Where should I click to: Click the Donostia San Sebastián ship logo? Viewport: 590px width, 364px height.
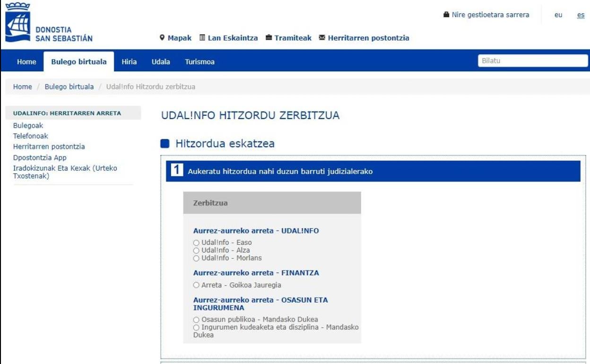(x=18, y=24)
